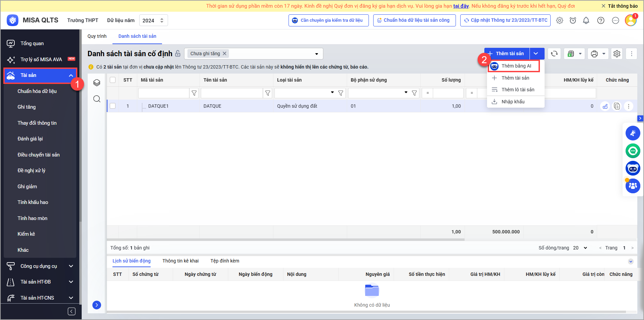Image resolution: width=644 pixels, height=320 pixels.
Task: Open the table settings gear icon
Action: click(x=617, y=54)
